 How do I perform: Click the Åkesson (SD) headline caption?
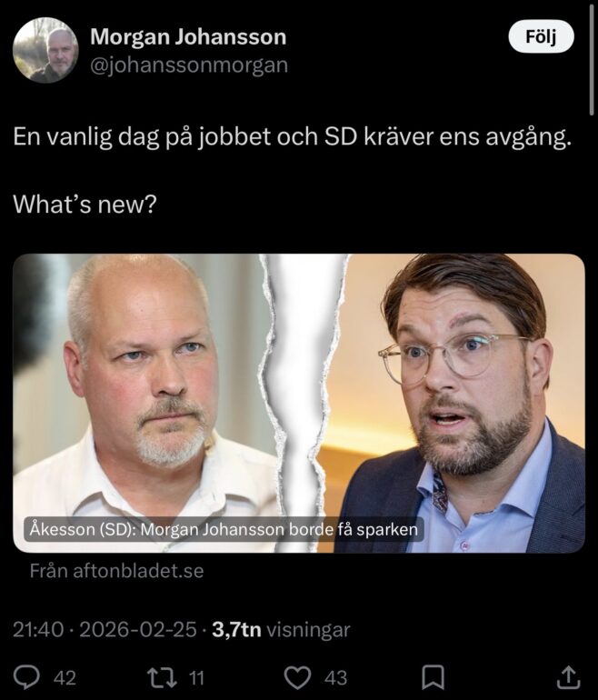click(224, 529)
